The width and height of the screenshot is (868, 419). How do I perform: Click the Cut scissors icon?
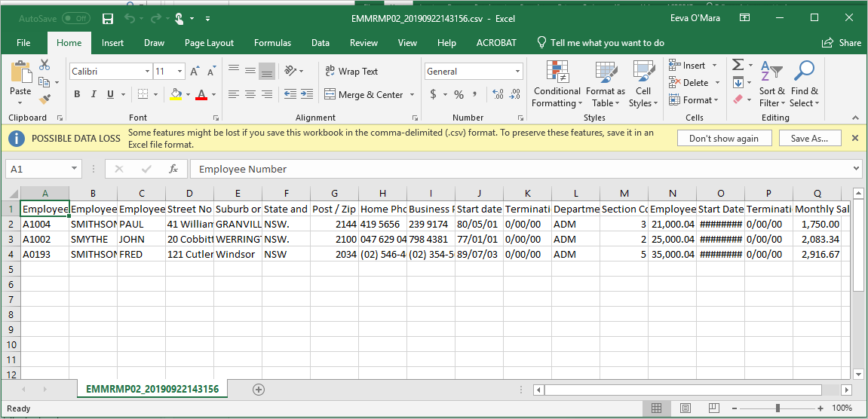pos(44,66)
